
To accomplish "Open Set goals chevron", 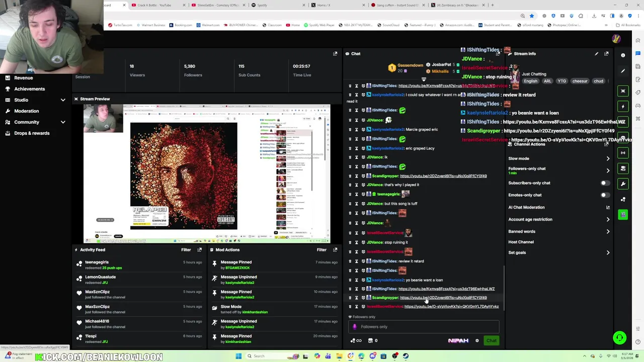I will [608, 253].
